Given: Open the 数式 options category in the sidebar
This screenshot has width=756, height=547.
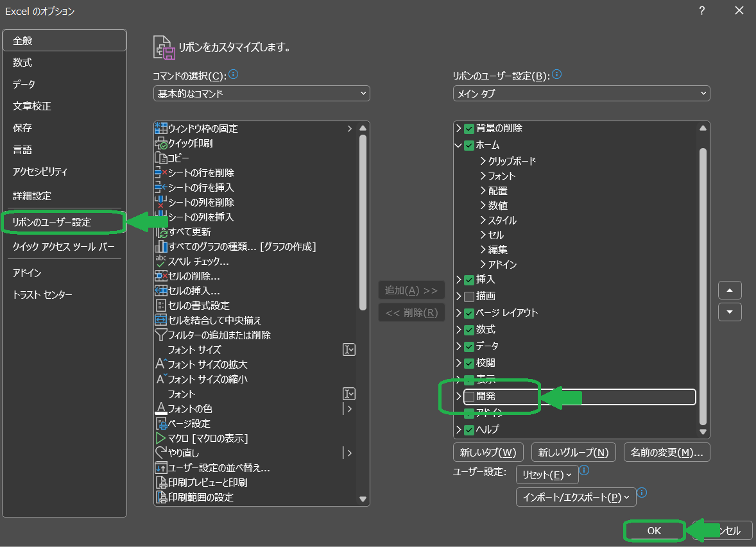Looking at the screenshot, I should 65,63.
